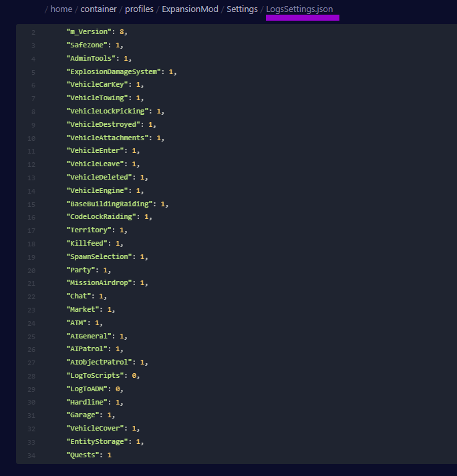Click the "MissionAirdrop" key
Image resolution: width=457 pixels, height=476 pixels.
[101, 283]
